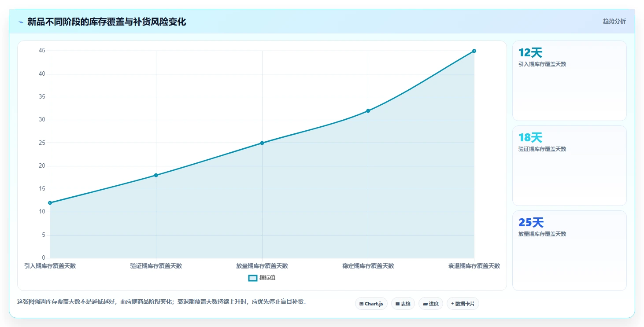The height and width of the screenshot is (327, 644).
Task: Click x-axis label 衰退期库存覆盖天数
Action: [x=474, y=266]
